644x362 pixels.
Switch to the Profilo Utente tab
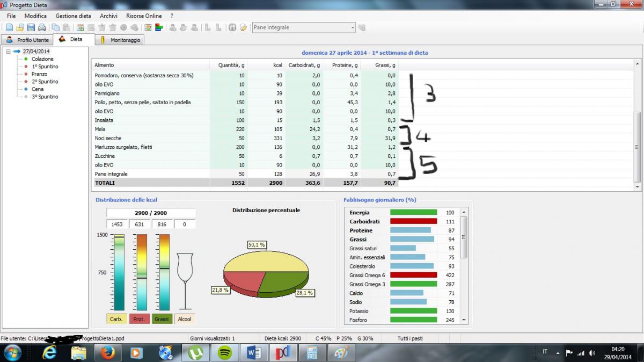(27, 40)
